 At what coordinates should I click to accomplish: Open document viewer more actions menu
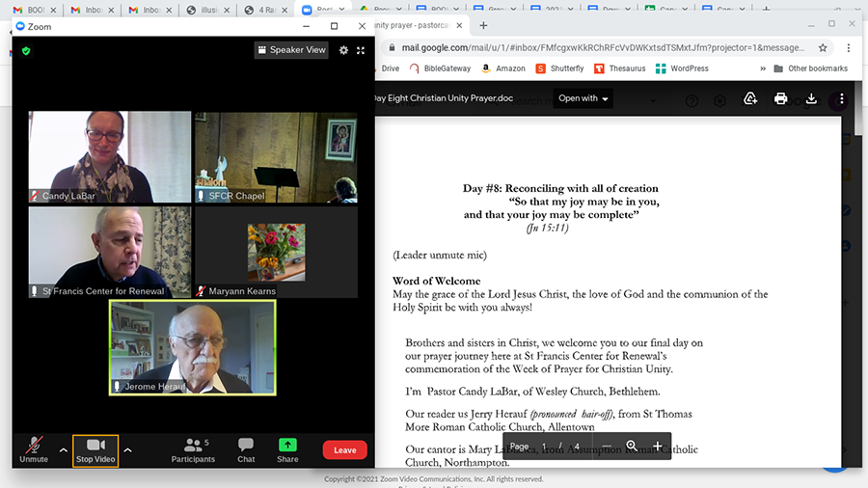(841, 98)
